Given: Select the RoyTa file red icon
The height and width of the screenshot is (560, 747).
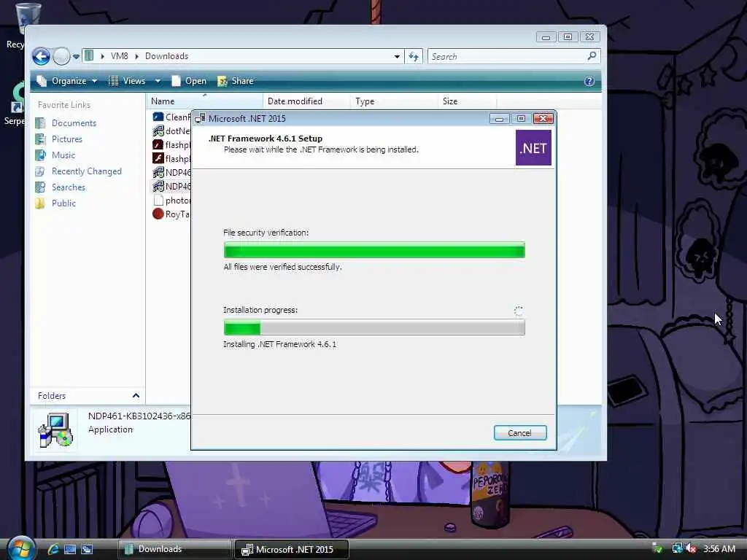Looking at the screenshot, I should (x=158, y=214).
